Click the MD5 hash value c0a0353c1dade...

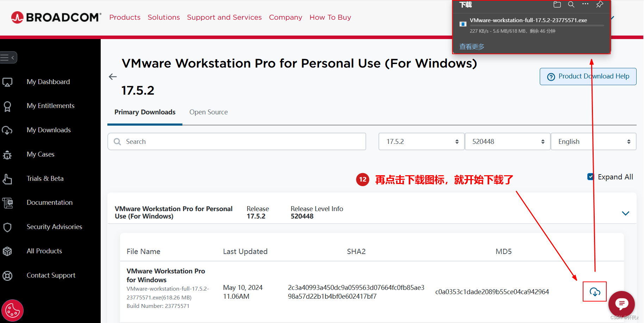[x=492, y=292]
